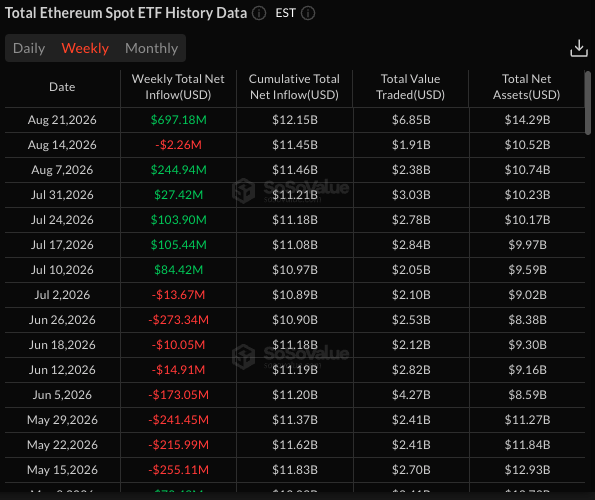Select the Jun 26,2026 date cell
Screen dimensions: 595x500
[x=62, y=320]
